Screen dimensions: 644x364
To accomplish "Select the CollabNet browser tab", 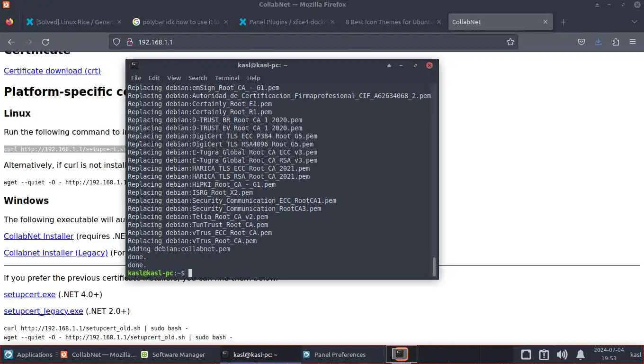I will pos(500,22).
